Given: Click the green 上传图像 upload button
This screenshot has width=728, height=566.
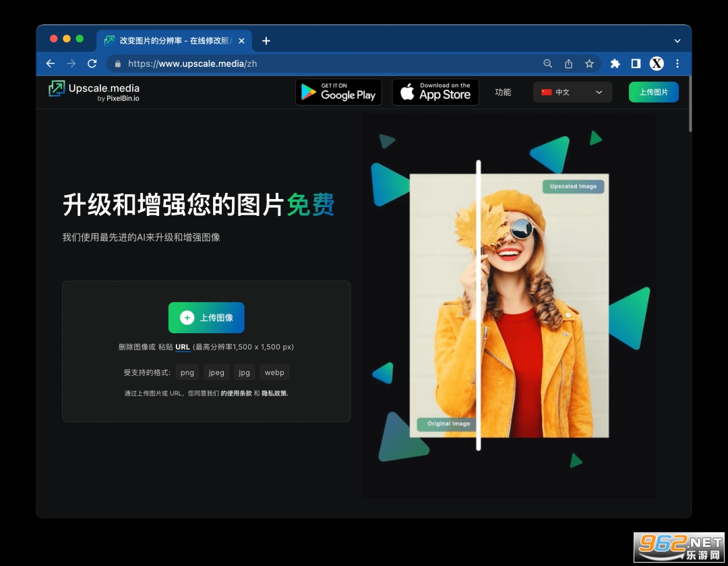Looking at the screenshot, I should pyautogui.click(x=206, y=318).
